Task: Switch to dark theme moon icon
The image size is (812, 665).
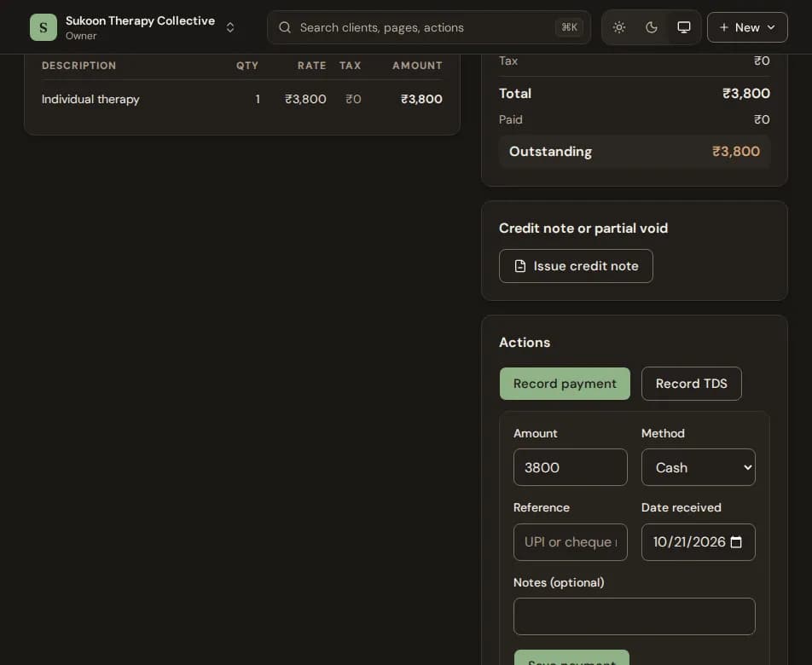Action: (x=652, y=27)
